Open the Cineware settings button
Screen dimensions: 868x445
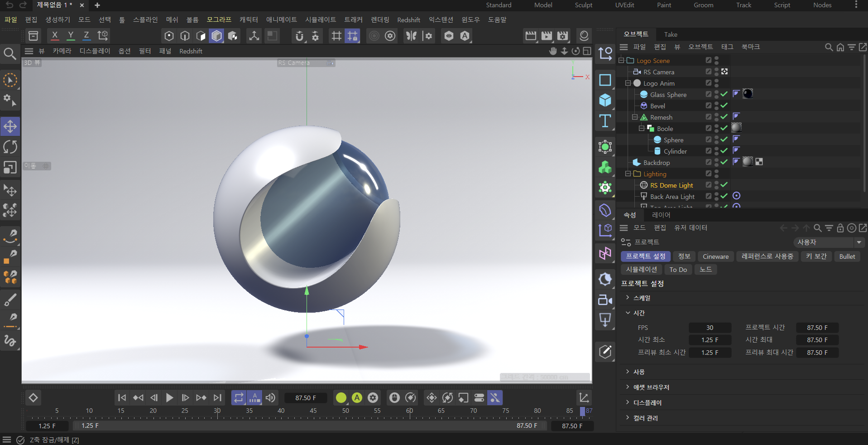pos(715,256)
